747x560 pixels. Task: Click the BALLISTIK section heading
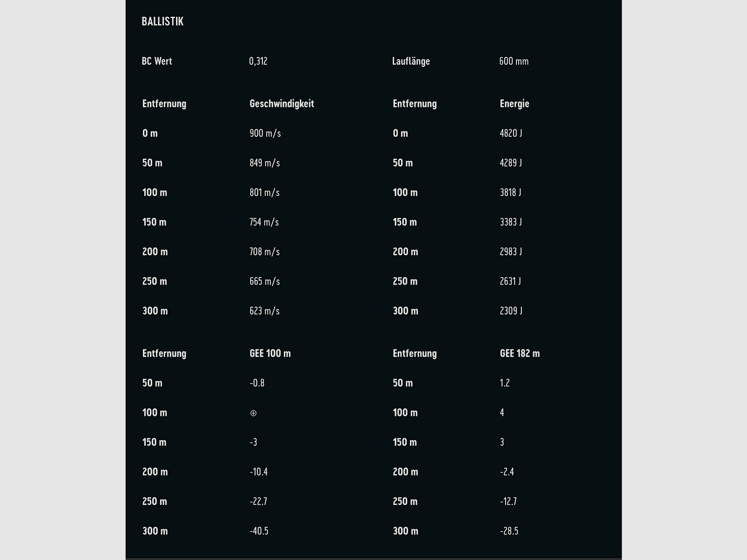162,21
